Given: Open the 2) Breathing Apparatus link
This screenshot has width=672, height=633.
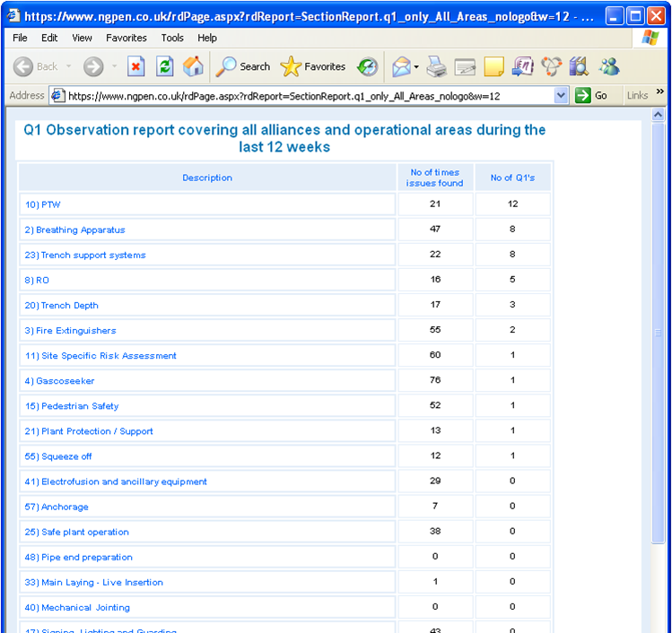Looking at the screenshot, I should click(75, 230).
